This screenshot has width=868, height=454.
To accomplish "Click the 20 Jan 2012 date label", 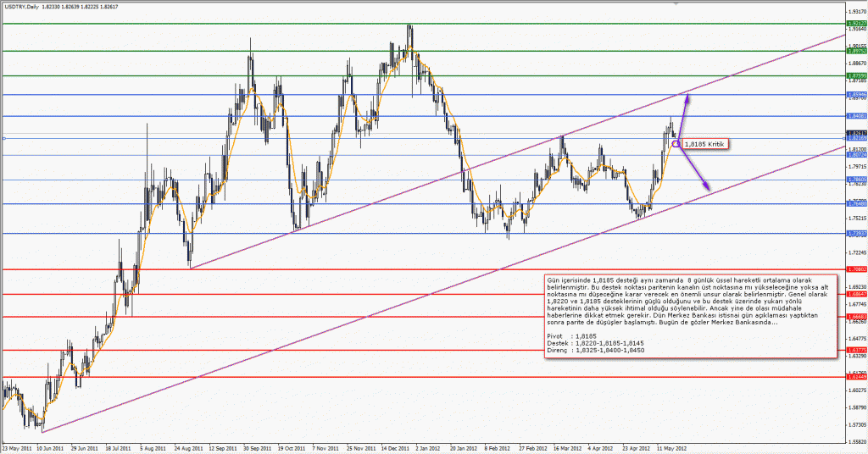I will tap(464, 448).
